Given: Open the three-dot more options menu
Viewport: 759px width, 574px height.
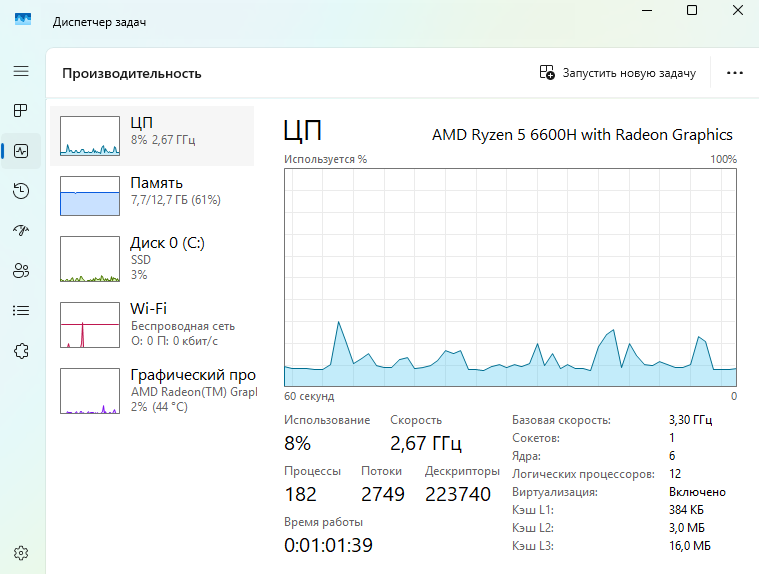Looking at the screenshot, I should [x=735, y=73].
